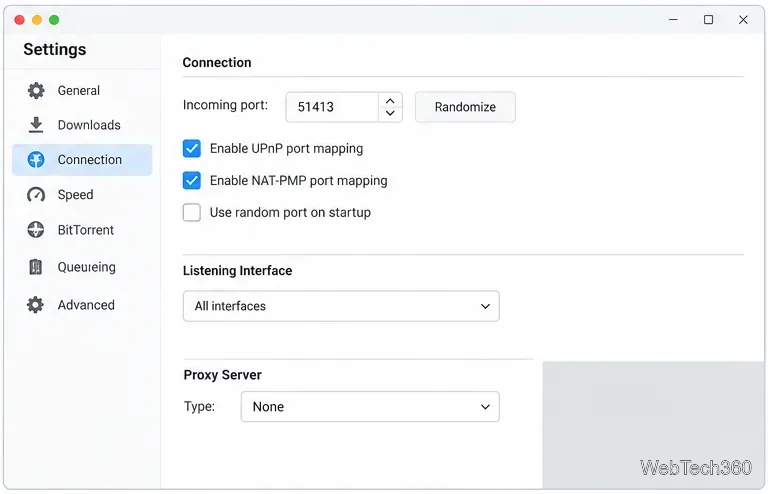Go to Speed settings

point(75,194)
